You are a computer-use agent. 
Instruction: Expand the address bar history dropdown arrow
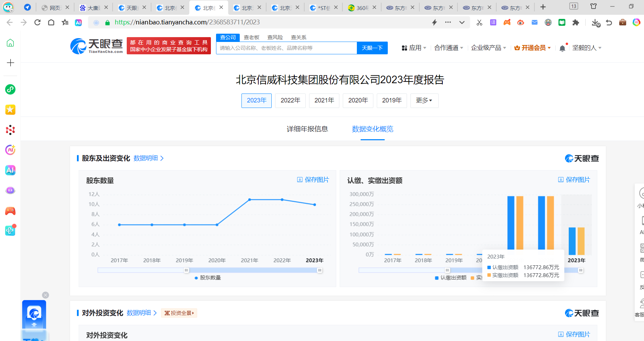pyautogui.click(x=462, y=22)
